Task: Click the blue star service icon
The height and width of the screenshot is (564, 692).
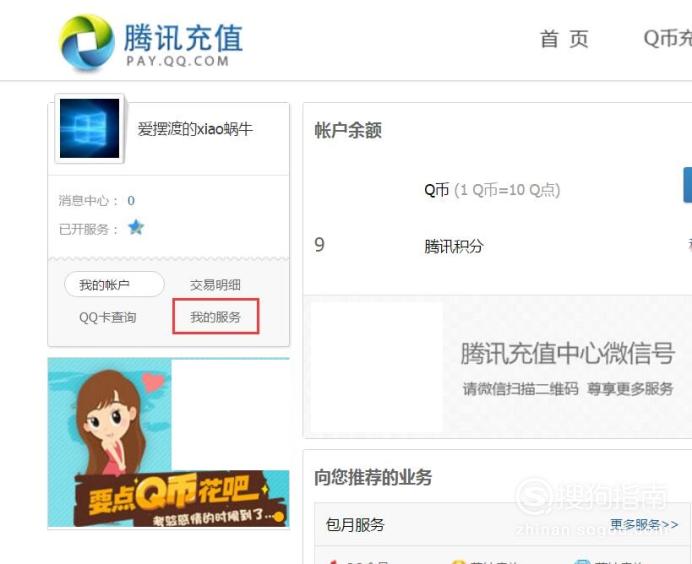Action: point(136,227)
